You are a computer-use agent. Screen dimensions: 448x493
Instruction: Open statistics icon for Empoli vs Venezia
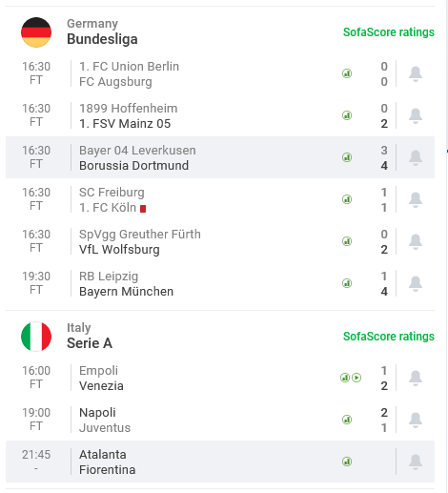click(x=345, y=378)
